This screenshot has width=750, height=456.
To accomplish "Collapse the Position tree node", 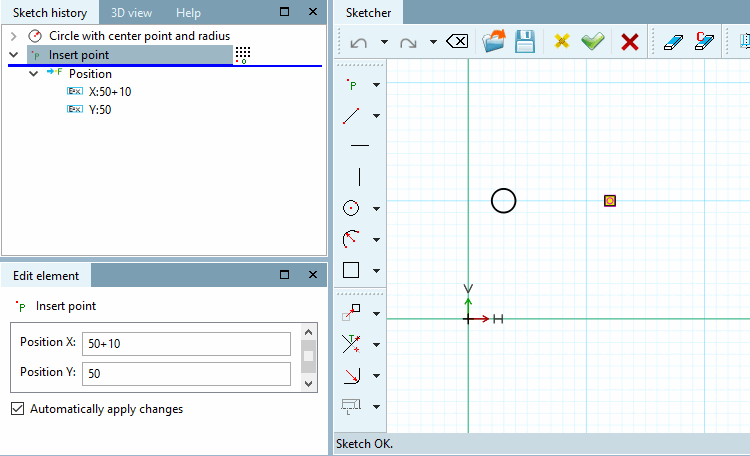I will (x=33, y=74).
